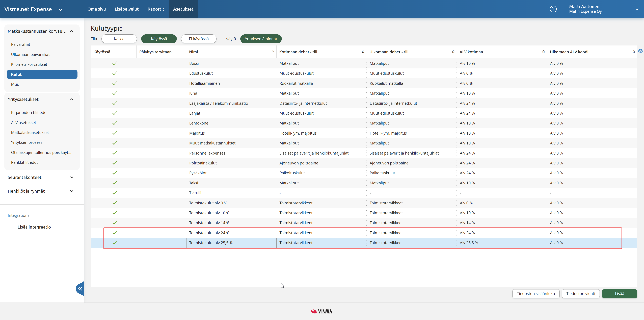Sort the Ulkomaan debet - tili column

[453, 52]
